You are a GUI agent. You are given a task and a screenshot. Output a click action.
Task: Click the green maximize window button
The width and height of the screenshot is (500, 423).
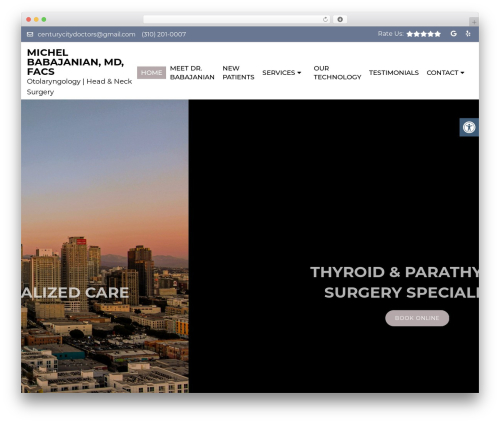click(44, 20)
